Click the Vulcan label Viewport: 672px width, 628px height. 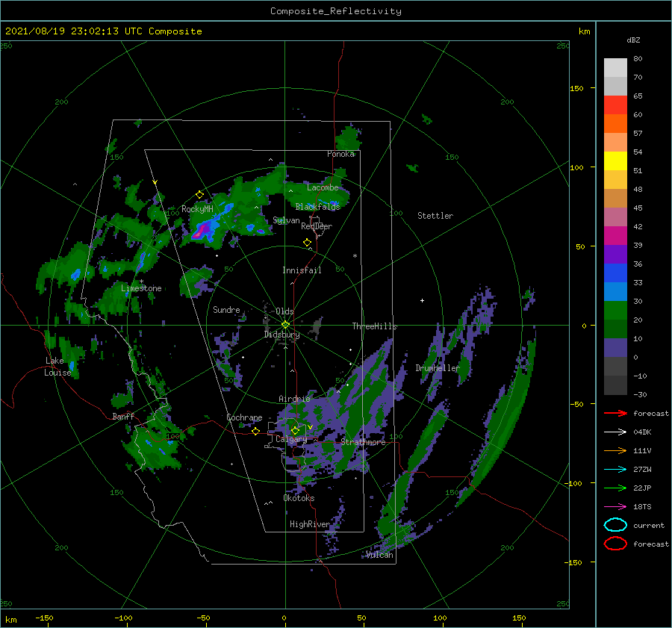pyautogui.click(x=380, y=555)
